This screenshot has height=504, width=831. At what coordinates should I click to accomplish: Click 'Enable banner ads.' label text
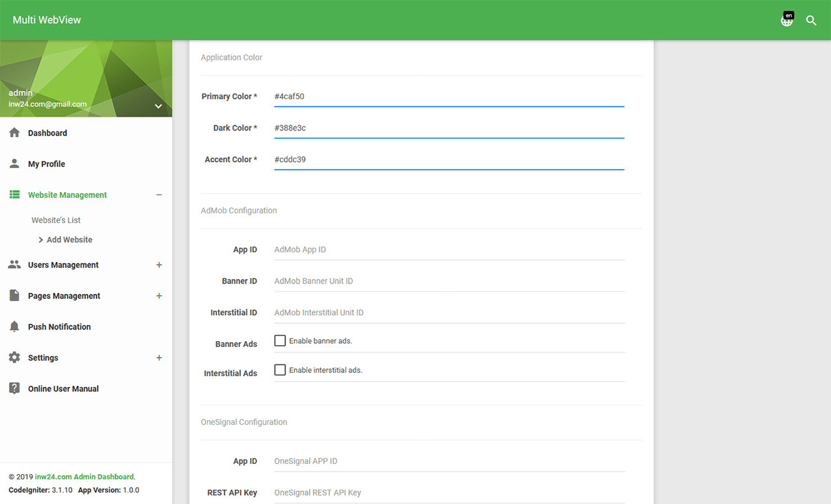click(x=321, y=341)
